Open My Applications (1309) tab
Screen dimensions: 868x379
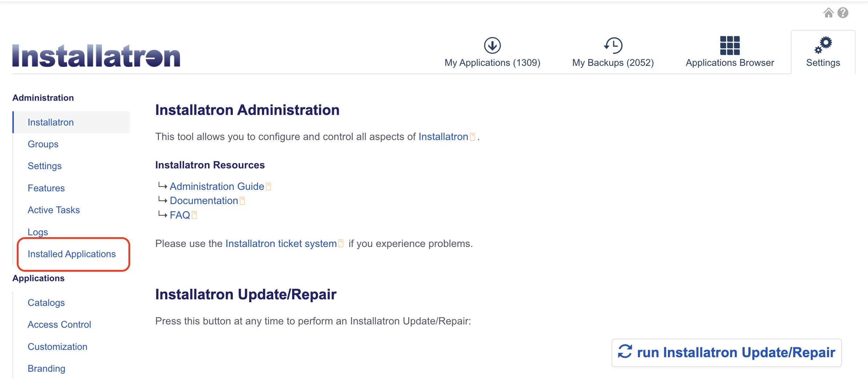point(492,53)
